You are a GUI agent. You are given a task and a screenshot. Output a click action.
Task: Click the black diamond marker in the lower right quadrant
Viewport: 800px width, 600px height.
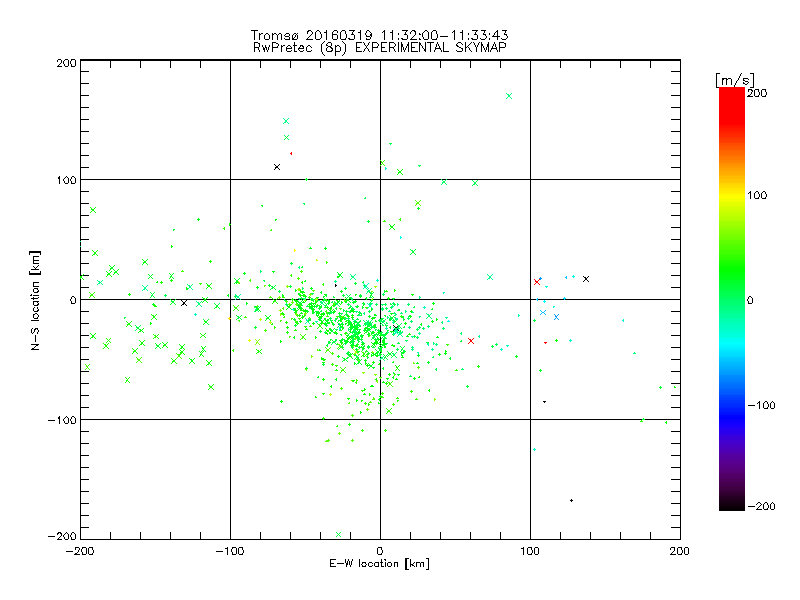pos(571,501)
